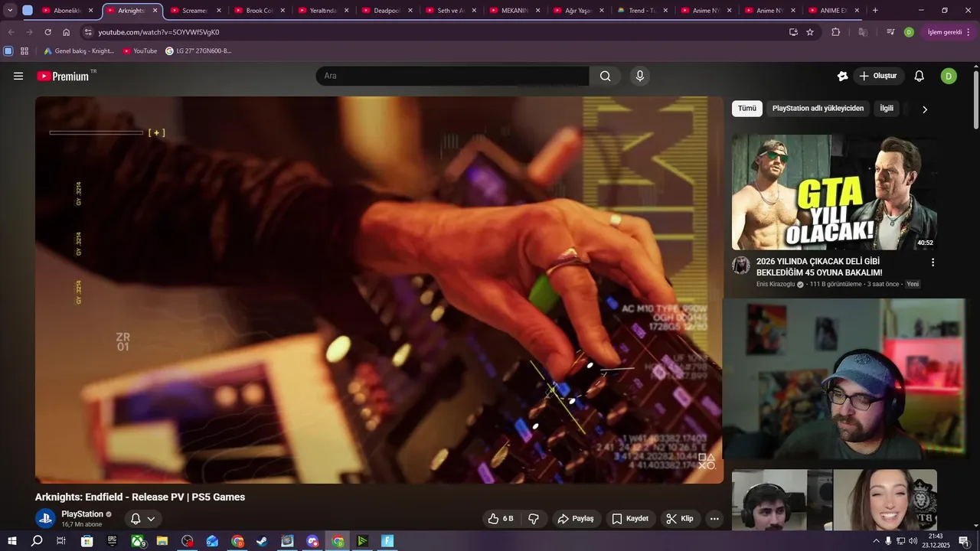
Task: Like the video with thumbs up
Action: (500, 518)
